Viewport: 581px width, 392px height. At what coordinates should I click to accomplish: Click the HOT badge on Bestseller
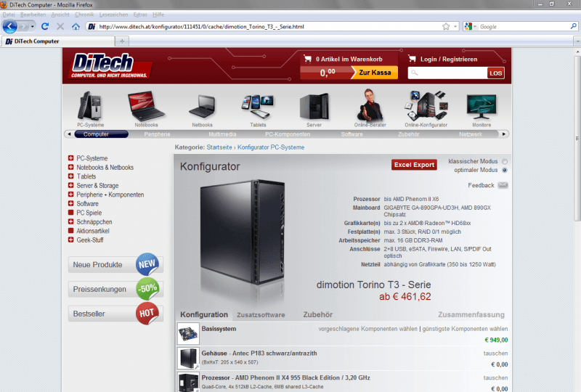point(147,314)
